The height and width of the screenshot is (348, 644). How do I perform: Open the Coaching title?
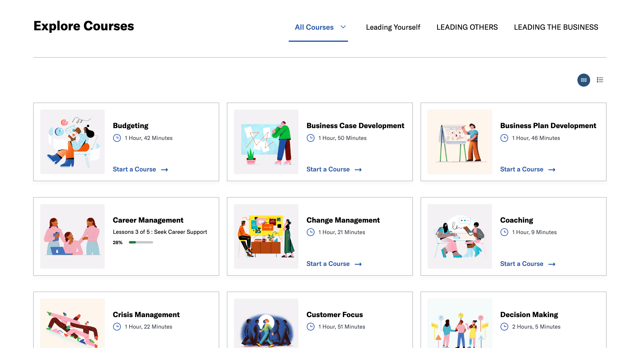point(517,220)
